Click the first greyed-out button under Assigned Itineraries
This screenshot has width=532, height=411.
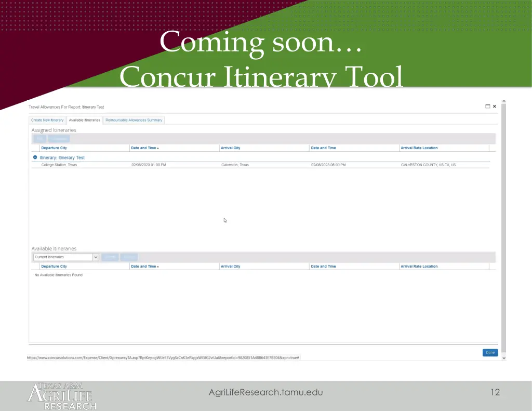[39, 138]
